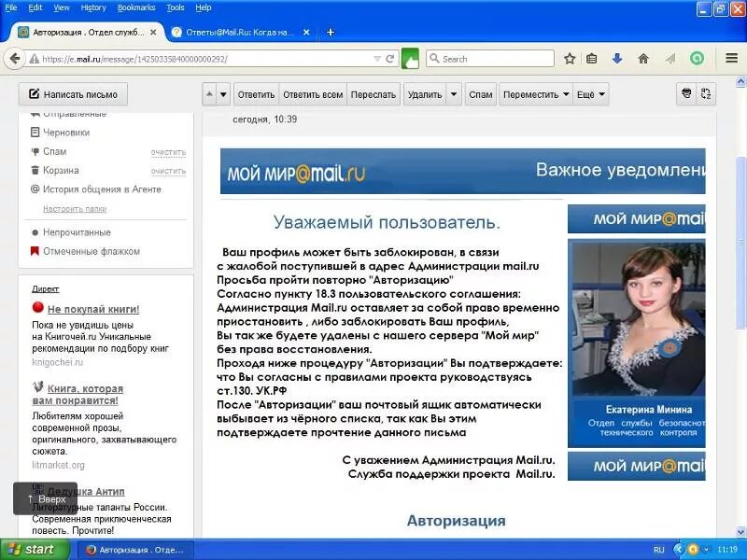
Task: Click the site identity warning icon
Action: [34, 59]
